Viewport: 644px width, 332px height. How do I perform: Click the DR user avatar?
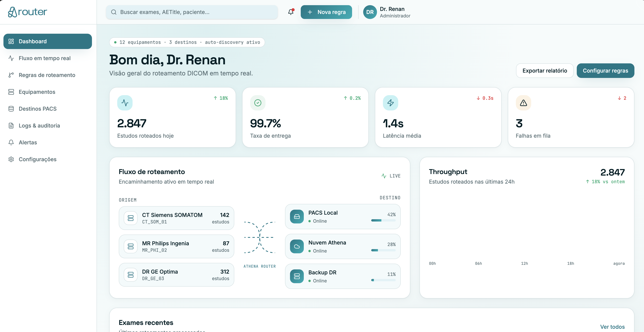pyautogui.click(x=370, y=12)
